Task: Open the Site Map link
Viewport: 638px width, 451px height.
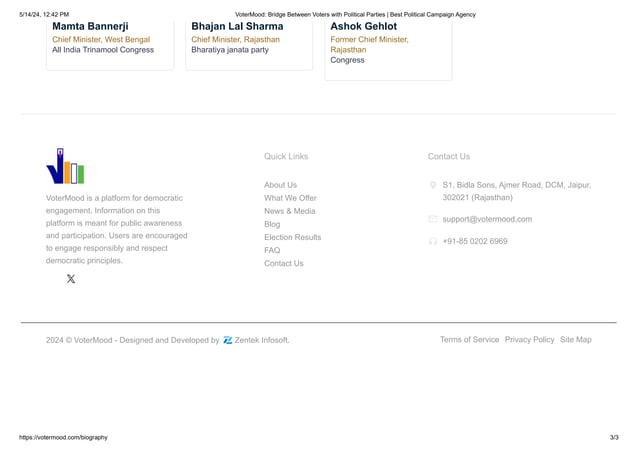Action: (x=576, y=339)
